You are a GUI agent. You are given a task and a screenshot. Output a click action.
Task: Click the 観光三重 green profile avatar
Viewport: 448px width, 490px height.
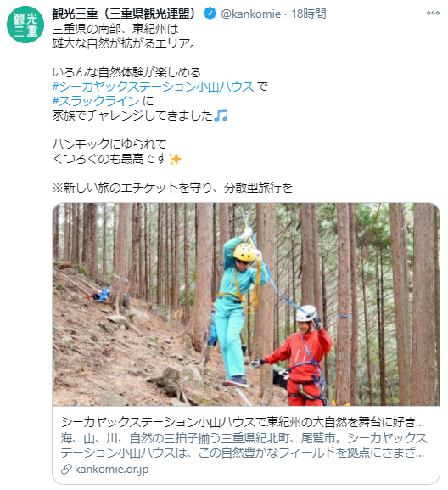[25, 25]
